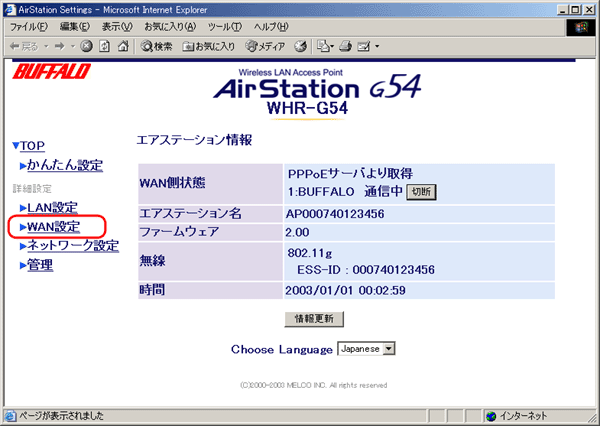Screen dimensions: 600x426
Task: Expand the Back button history arrow
Action: (46, 46)
